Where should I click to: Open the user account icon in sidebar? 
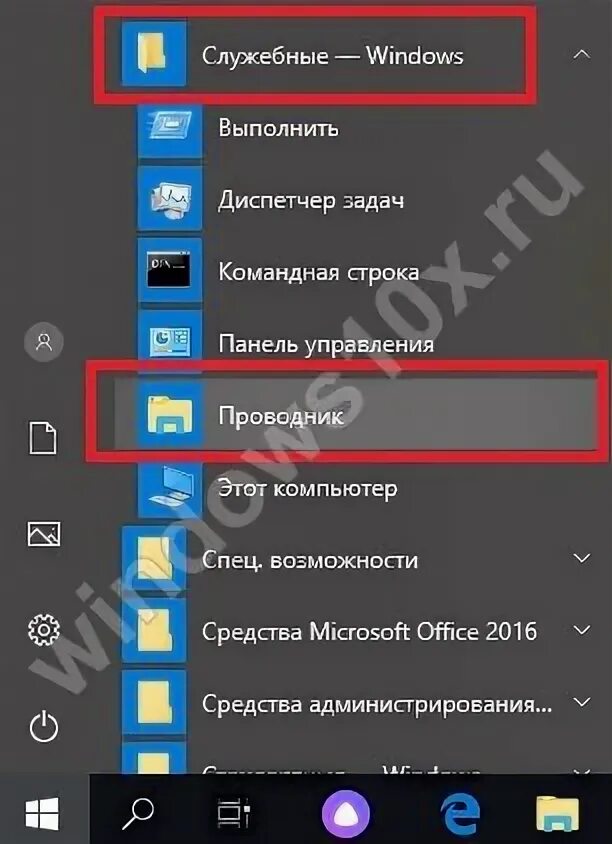[44, 342]
